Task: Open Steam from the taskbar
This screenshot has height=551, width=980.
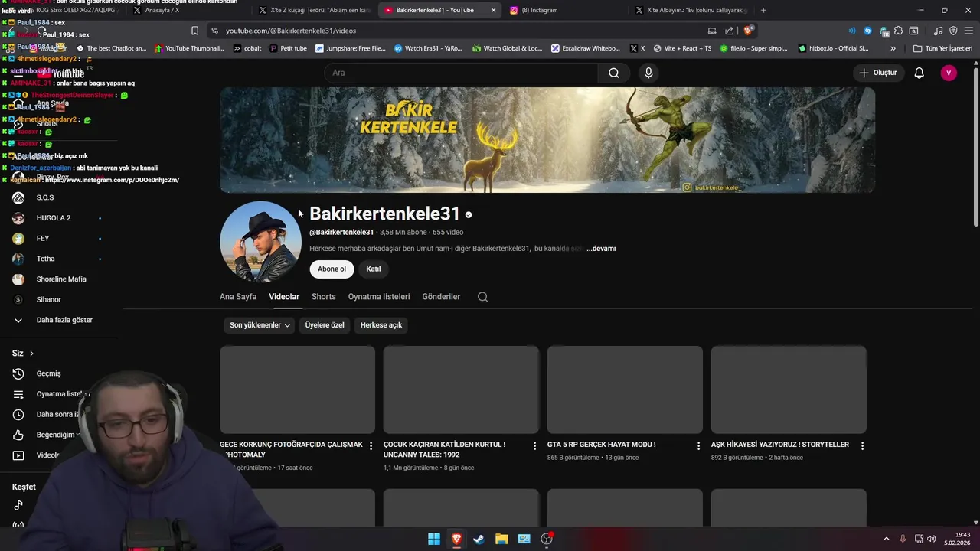Action: tap(479, 539)
